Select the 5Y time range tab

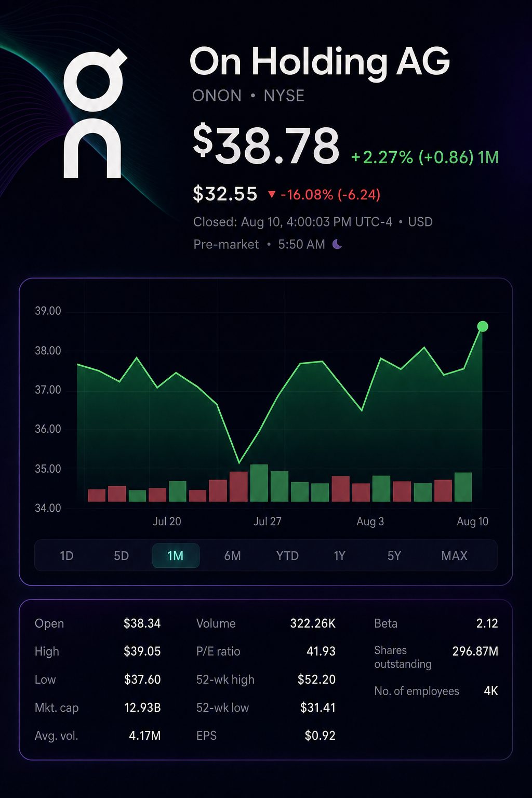click(x=394, y=556)
